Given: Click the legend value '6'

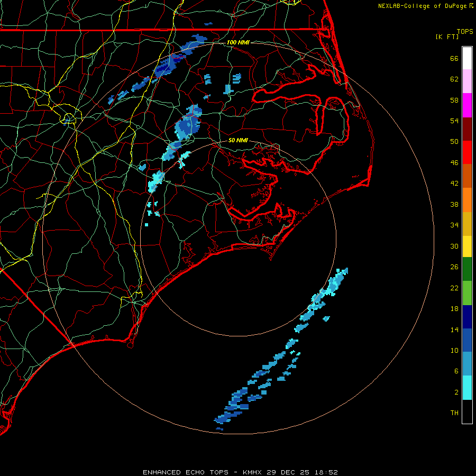Looking at the screenshot, I should (x=456, y=371).
